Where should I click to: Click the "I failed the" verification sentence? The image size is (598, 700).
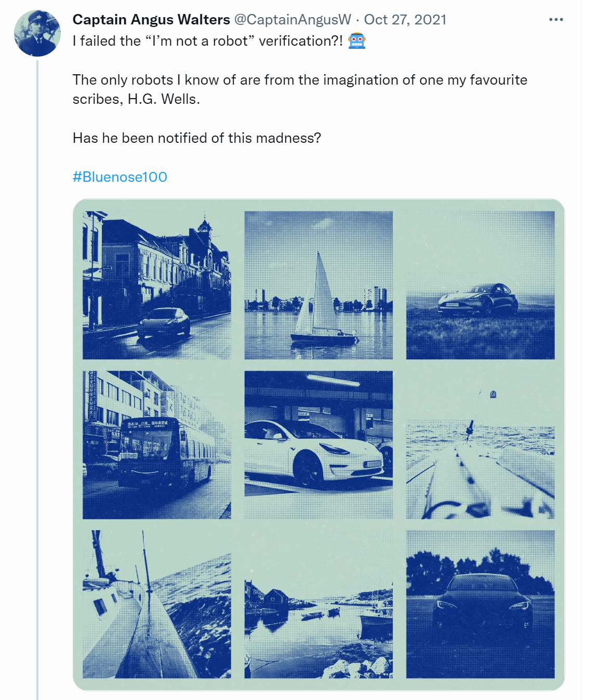[x=208, y=41]
